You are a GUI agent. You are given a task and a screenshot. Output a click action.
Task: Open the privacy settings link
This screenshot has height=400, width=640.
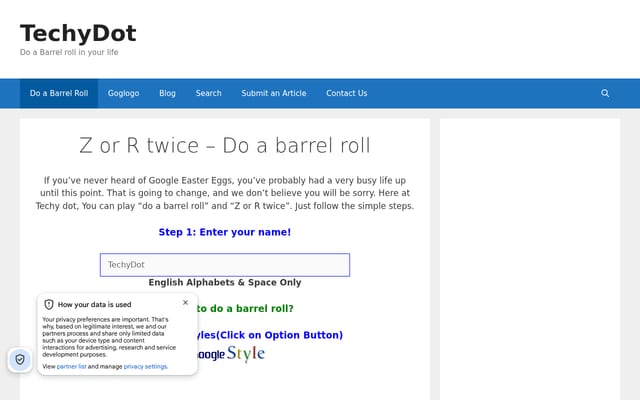145,367
